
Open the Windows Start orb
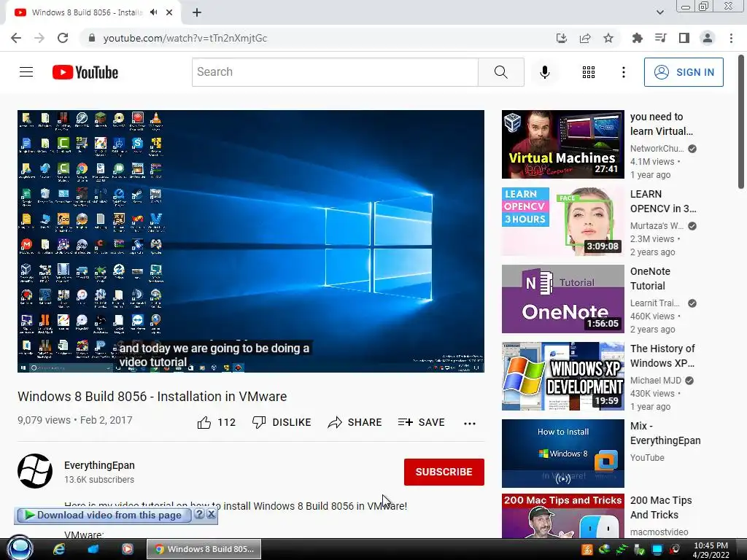[x=20, y=548]
